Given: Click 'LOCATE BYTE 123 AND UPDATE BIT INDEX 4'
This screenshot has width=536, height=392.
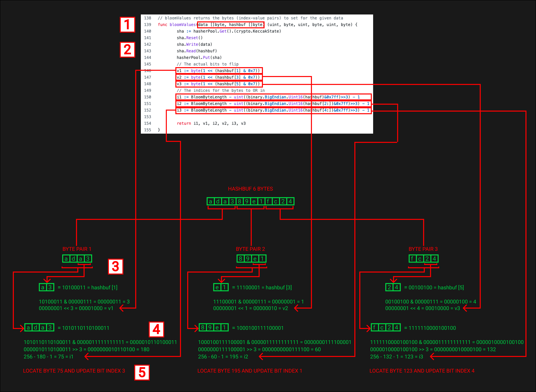Looking at the screenshot, I should [422, 371].
